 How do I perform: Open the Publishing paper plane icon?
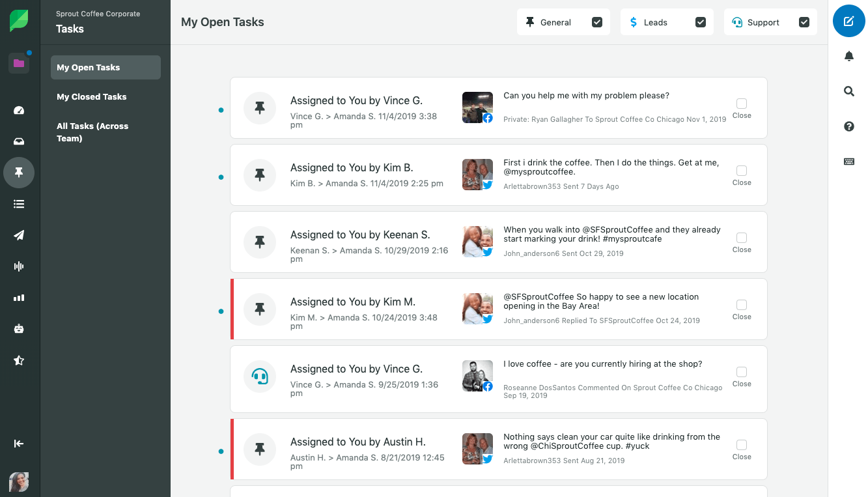pos(19,235)
